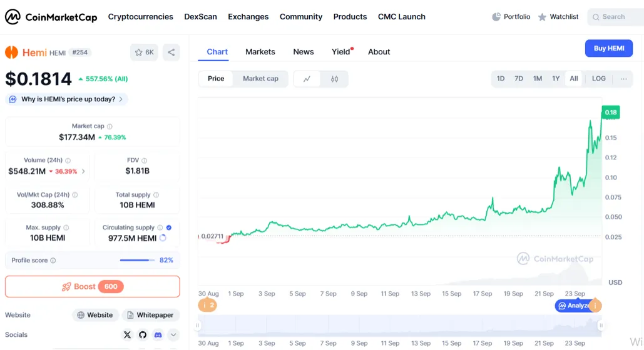This screenshot has height=350, width=644.
Task: Open the Whitepaper link
Action: coord(150,315)
